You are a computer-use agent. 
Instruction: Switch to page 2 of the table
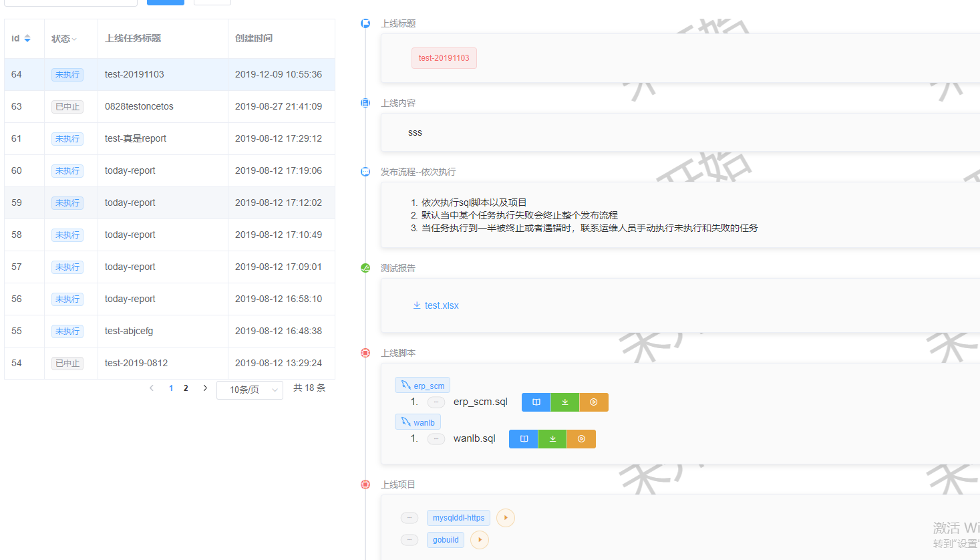click(186, 388)
